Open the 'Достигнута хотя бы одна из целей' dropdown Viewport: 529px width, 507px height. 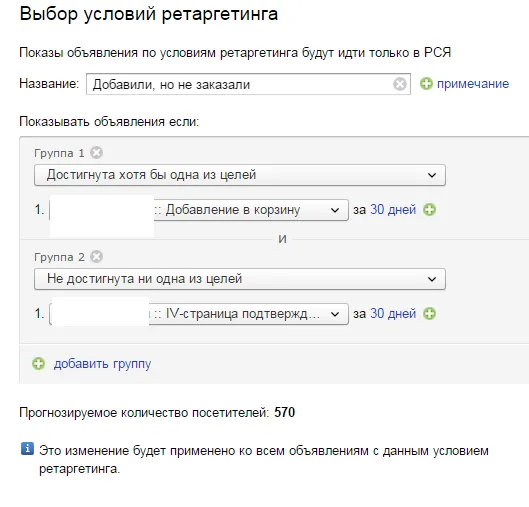[240, 175]
